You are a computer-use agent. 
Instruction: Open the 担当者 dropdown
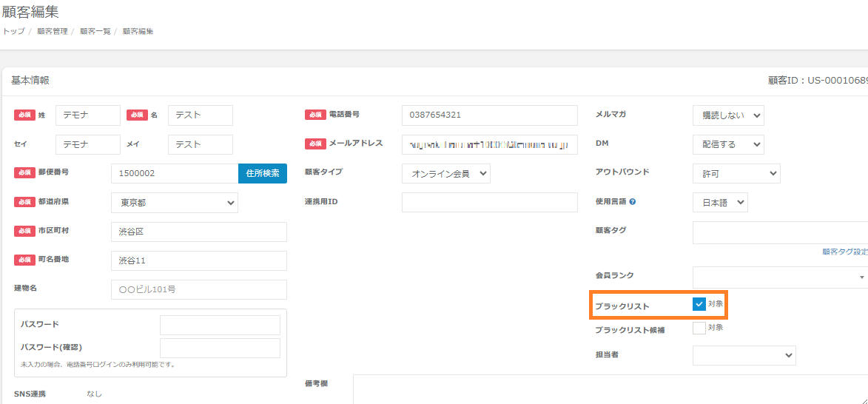744,355
